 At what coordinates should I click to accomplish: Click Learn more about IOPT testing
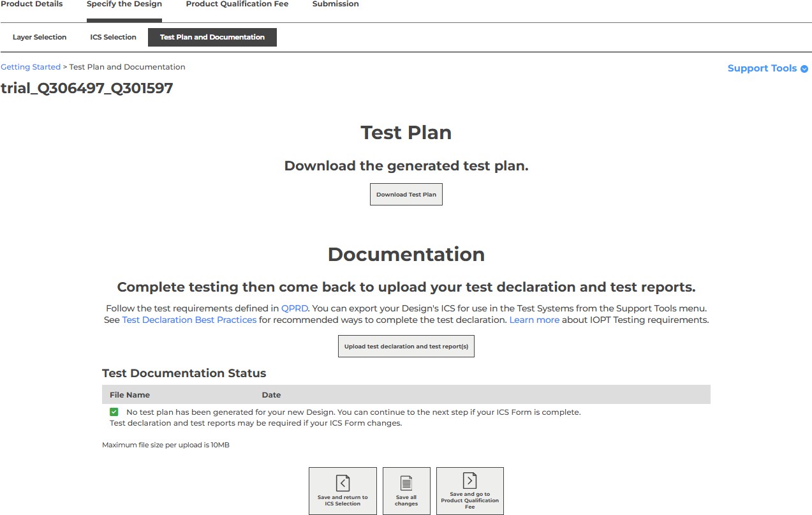534,320
